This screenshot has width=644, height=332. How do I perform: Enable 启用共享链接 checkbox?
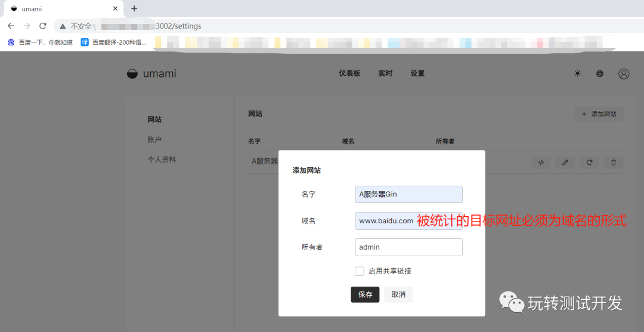360,271
